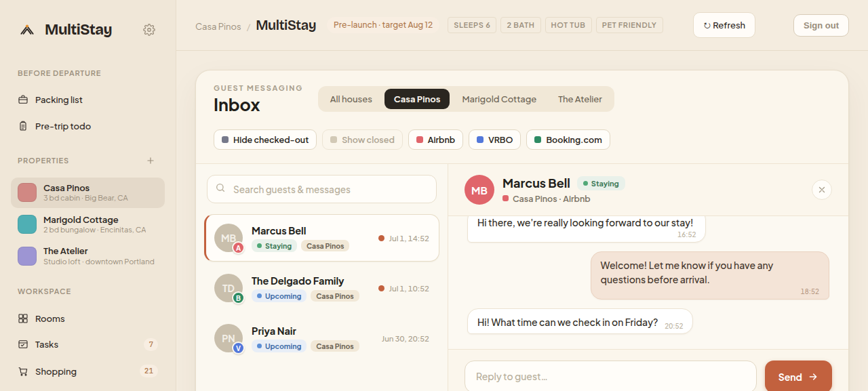Viewport: 868px width, 391px height.
Task: Click the Refresh button
Action: pos(724,25)
